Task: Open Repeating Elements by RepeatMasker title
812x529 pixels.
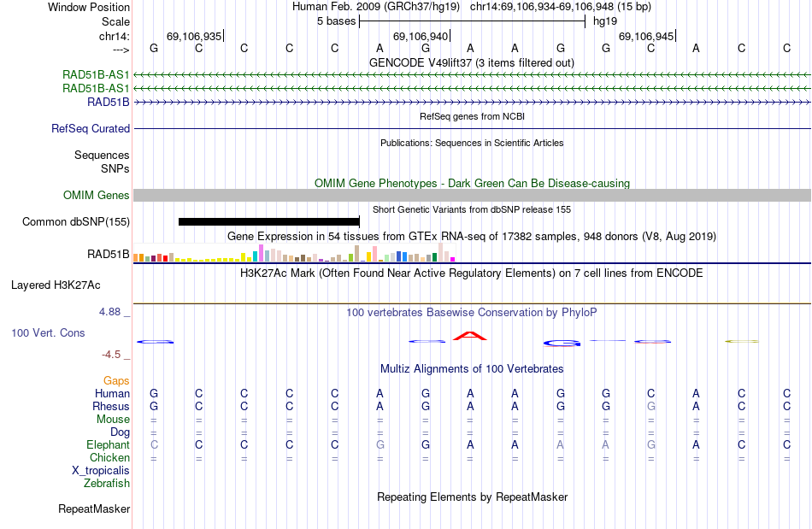Action: [472, 497]
